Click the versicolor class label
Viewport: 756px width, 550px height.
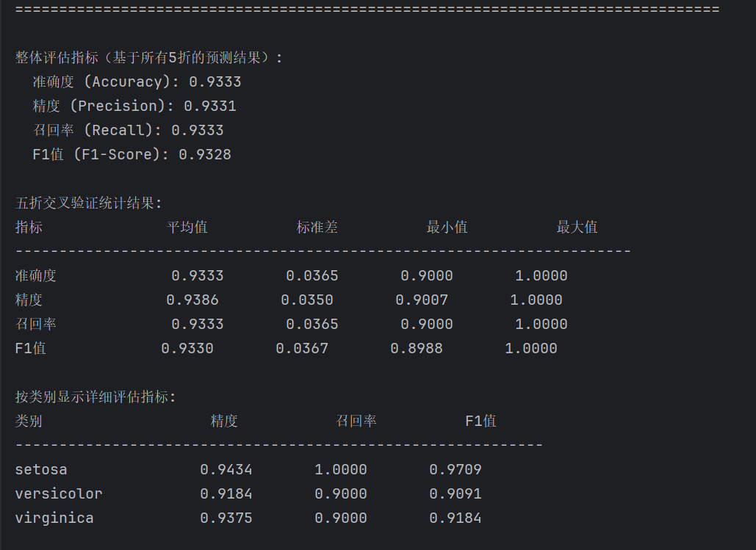click(59, 493)
